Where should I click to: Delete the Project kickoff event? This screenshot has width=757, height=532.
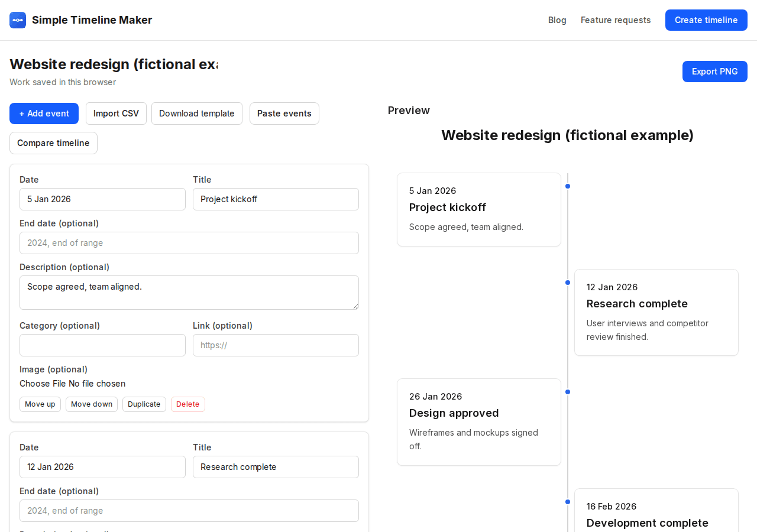[188, 404]
